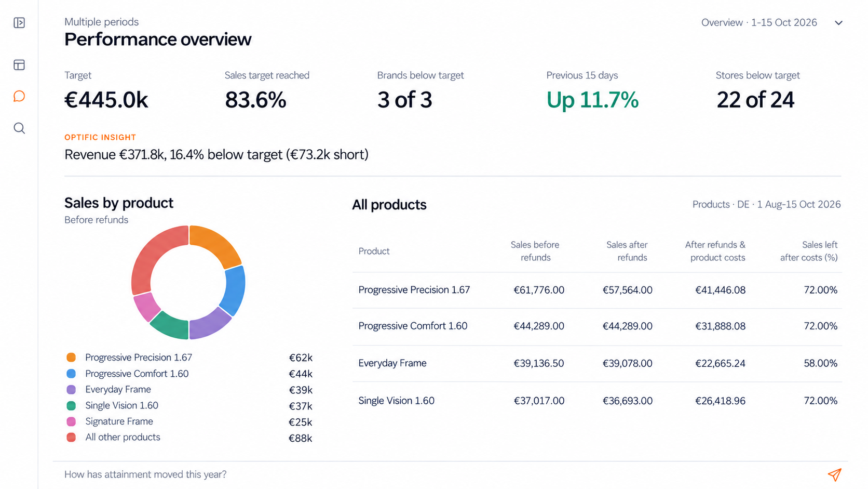Click the '22 of 24' stores below target
The width and height of the screenshot is (868, 489).
pyautogui.click(x=755, y=100)
